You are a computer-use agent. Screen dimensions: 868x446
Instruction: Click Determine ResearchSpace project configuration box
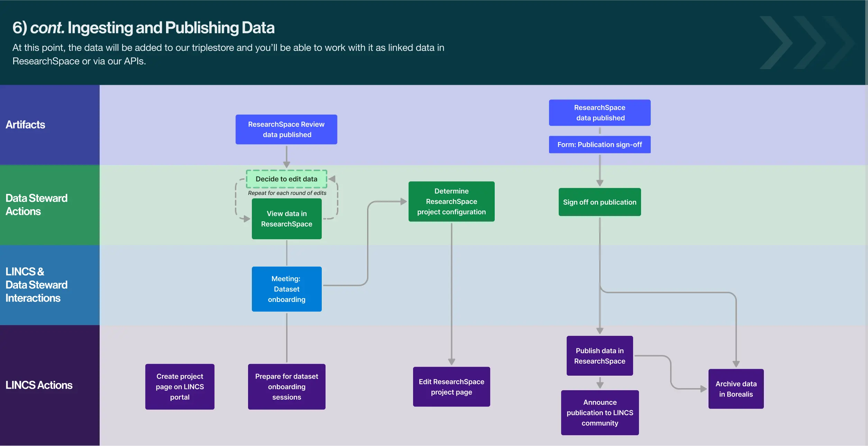[x=451, y=202]
